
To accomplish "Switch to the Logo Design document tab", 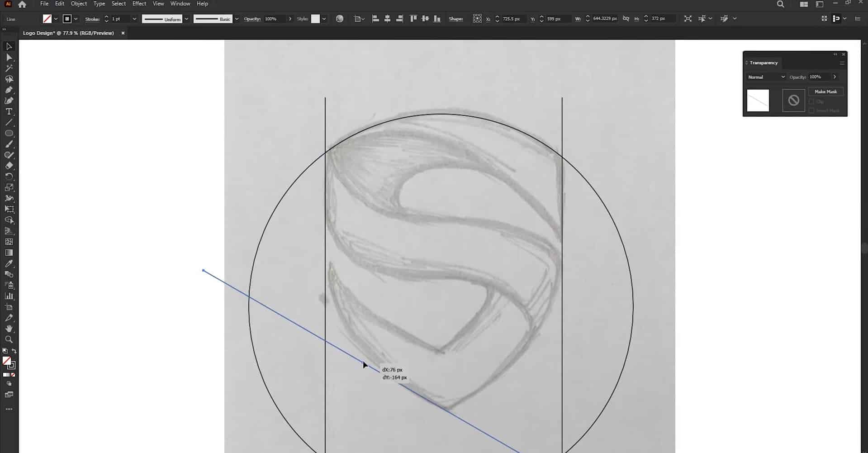I will (x=68, y=33).
